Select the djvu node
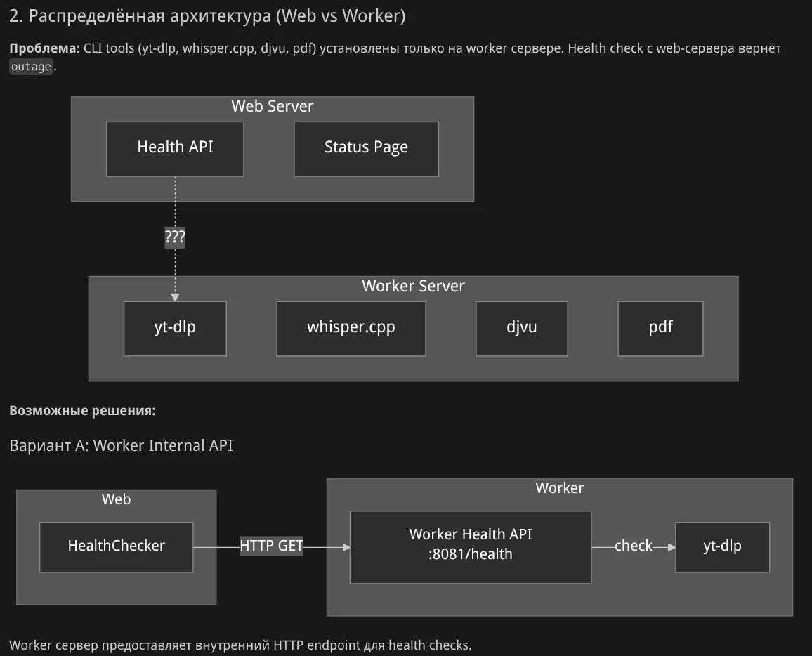The image size is (812, 656). [521, 328]
